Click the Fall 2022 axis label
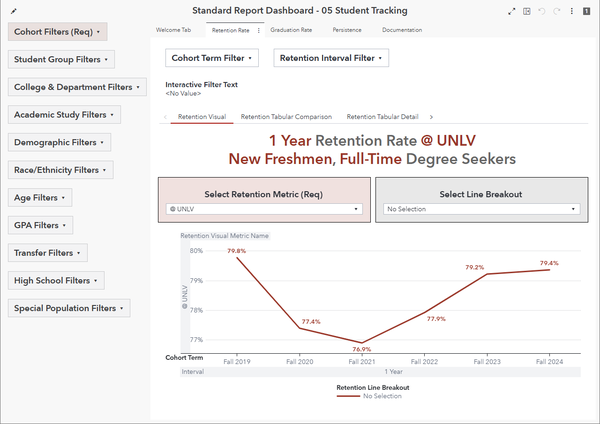This screenshot has width=600, height=424. click(424, 362)
